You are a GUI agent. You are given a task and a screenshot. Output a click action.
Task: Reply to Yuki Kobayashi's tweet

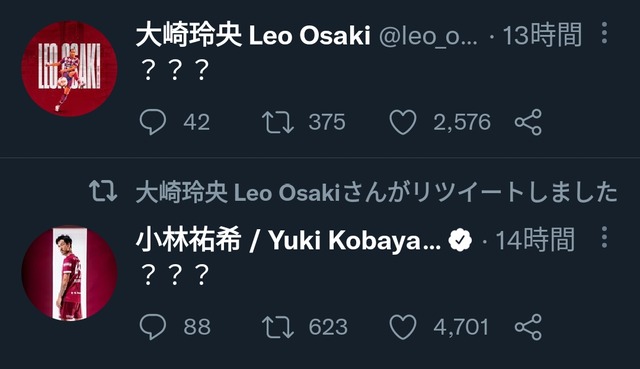(x=153, y=327)
